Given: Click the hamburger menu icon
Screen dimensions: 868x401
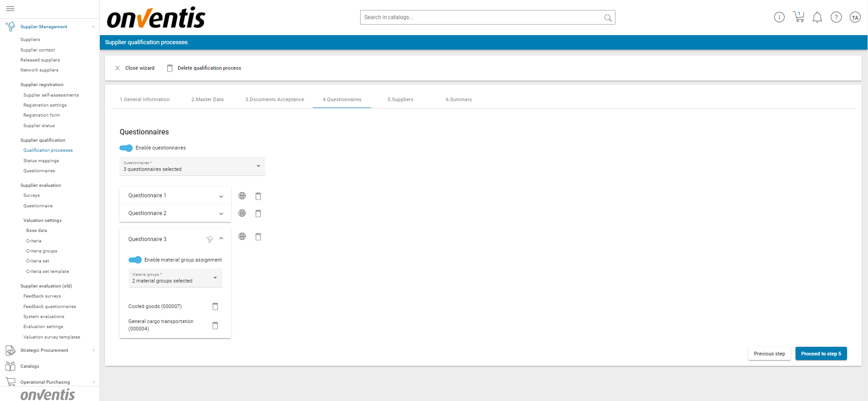Looking at the screenshot, I should [10, 9].
